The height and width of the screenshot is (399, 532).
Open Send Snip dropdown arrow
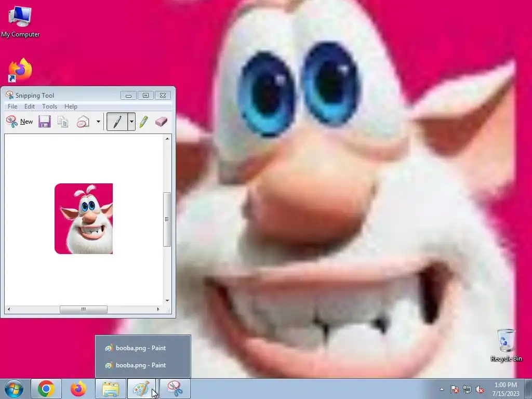pyautogui.click(x=98, y=122)
